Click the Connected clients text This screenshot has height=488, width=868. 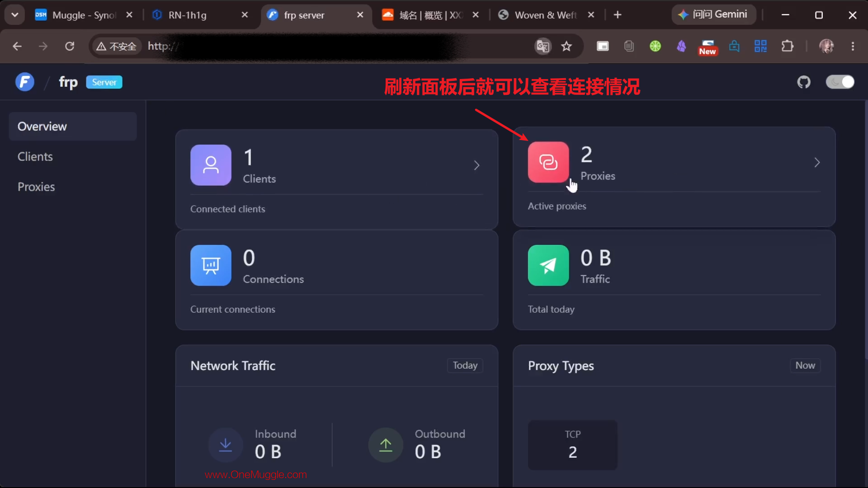point(227,209)
